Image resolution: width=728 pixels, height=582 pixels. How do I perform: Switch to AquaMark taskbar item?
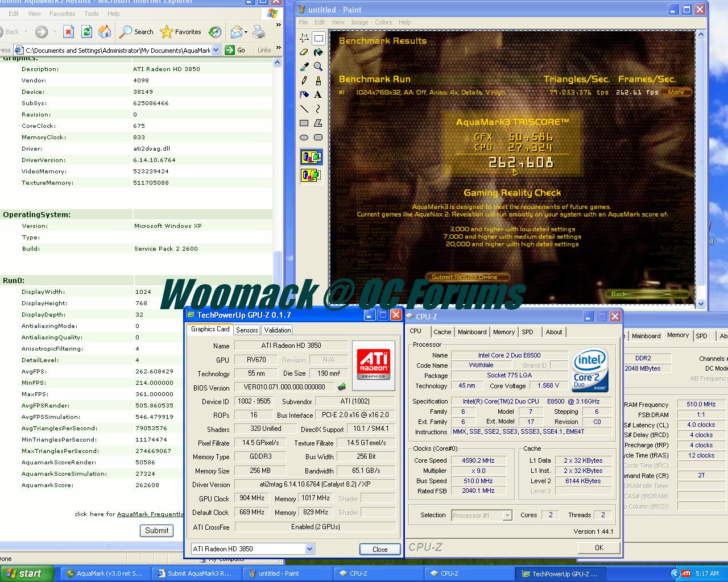[x=105, y=573]
